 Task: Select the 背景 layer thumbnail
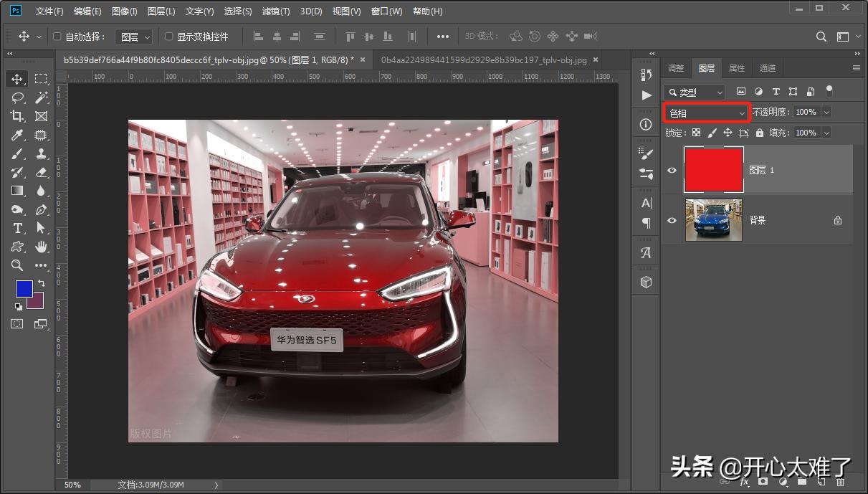[713, 220]
